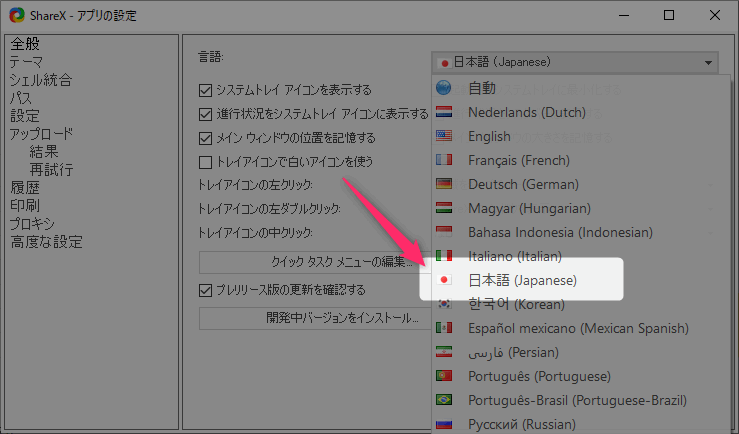Click the French flag icon
Screen dimensions: 739x434
[x=444, y=160]
